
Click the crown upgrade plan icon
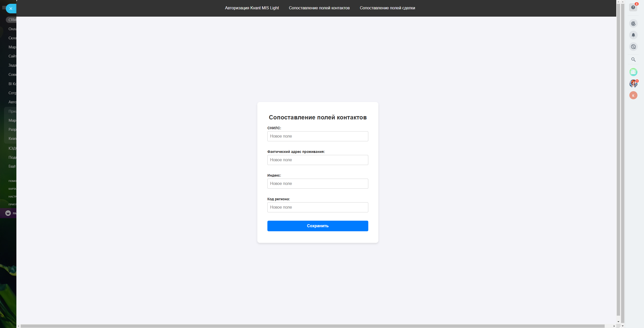(8, 213)
